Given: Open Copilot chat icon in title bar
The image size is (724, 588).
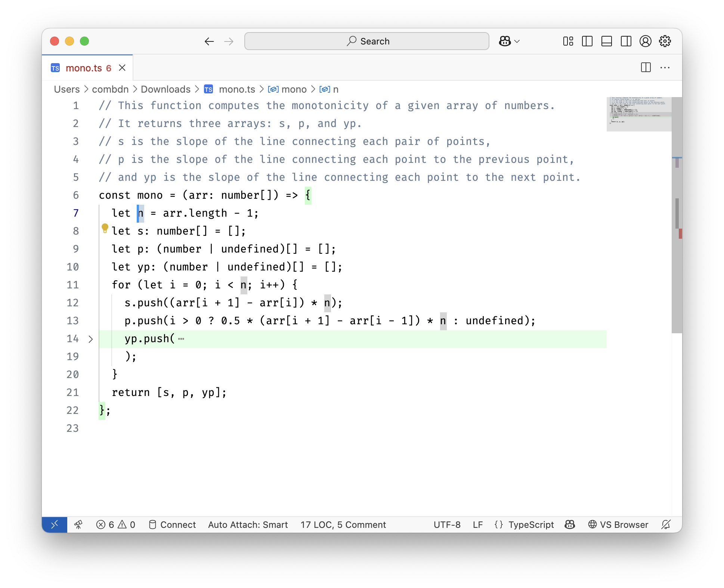Looking at the screenshot, I should click(505, 41).
